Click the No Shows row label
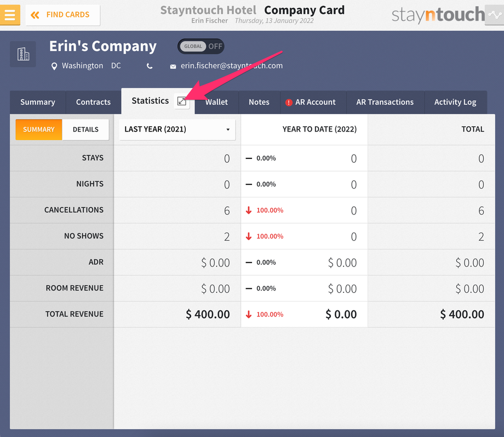504x437 pixels. (x=84, y=236)
